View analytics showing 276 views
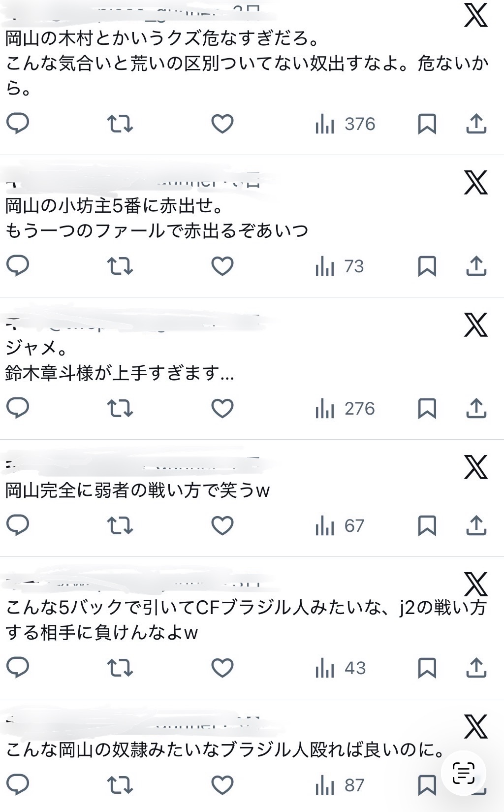504x812 pixels. (345, 409)
